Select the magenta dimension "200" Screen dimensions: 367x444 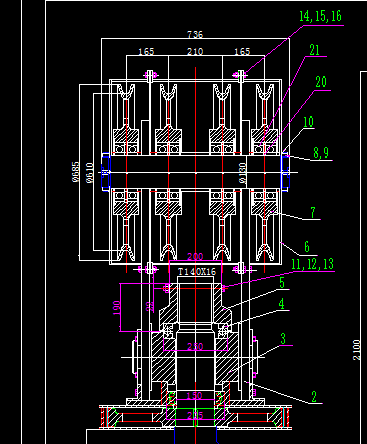pos(195,257)
